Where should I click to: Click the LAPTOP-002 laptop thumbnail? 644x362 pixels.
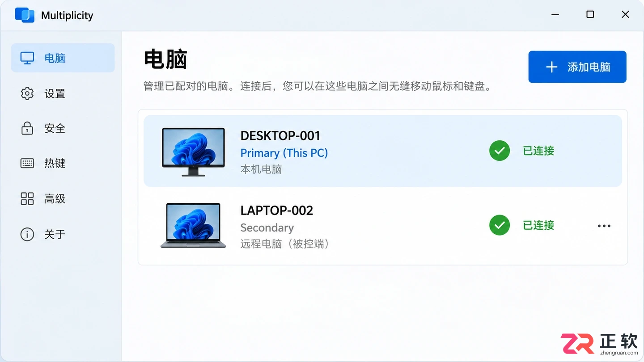coord(193,225)
